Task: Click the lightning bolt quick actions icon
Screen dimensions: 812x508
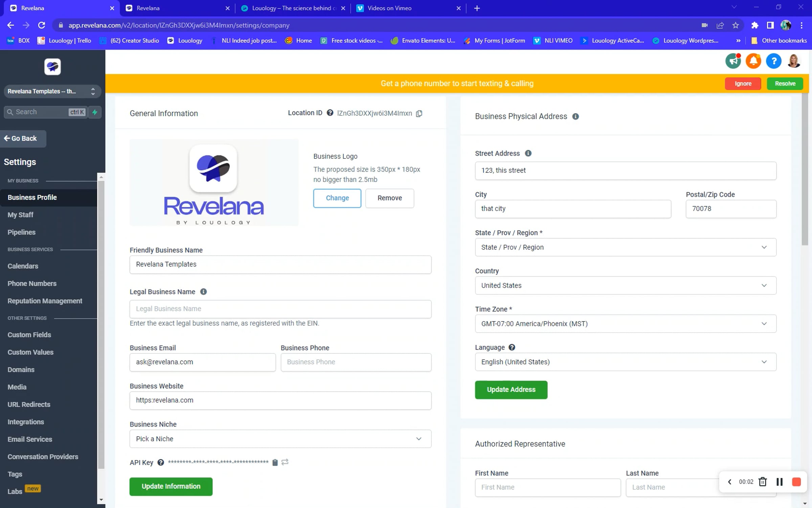Action: pyautogui.click(x=95, y=112)
